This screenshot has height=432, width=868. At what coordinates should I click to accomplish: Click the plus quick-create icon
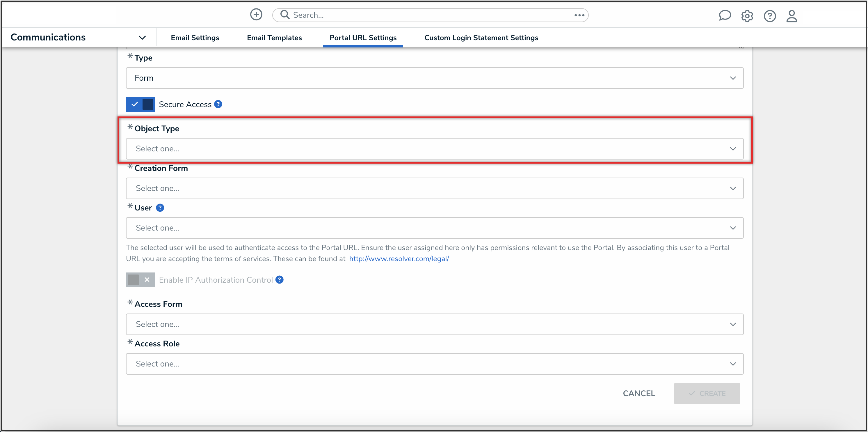256,15
